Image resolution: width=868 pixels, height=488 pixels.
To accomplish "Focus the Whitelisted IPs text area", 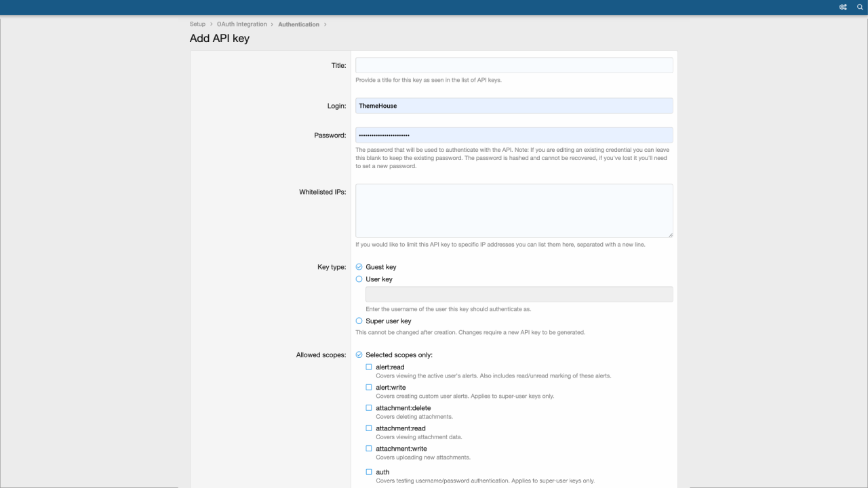I will click(x=514, y=210).
